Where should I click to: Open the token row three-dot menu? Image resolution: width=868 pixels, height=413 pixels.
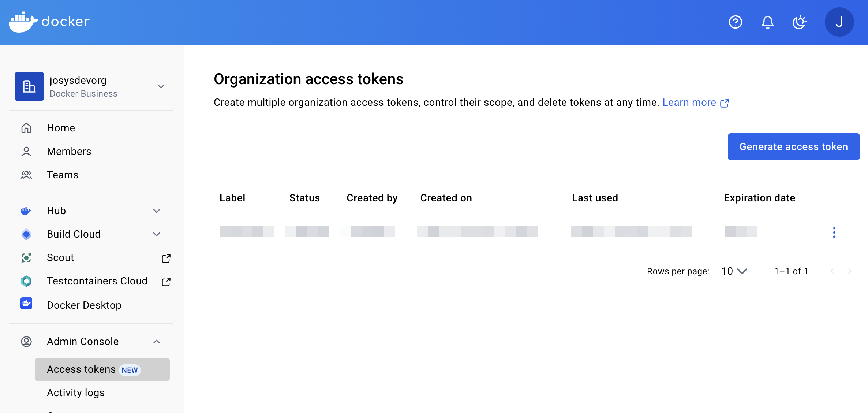(834, 232)
